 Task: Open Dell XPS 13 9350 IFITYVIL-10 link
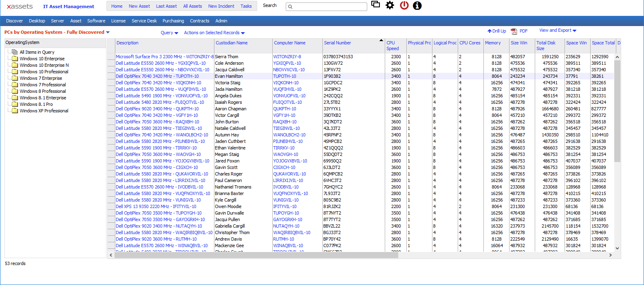(x=156, y=206)
